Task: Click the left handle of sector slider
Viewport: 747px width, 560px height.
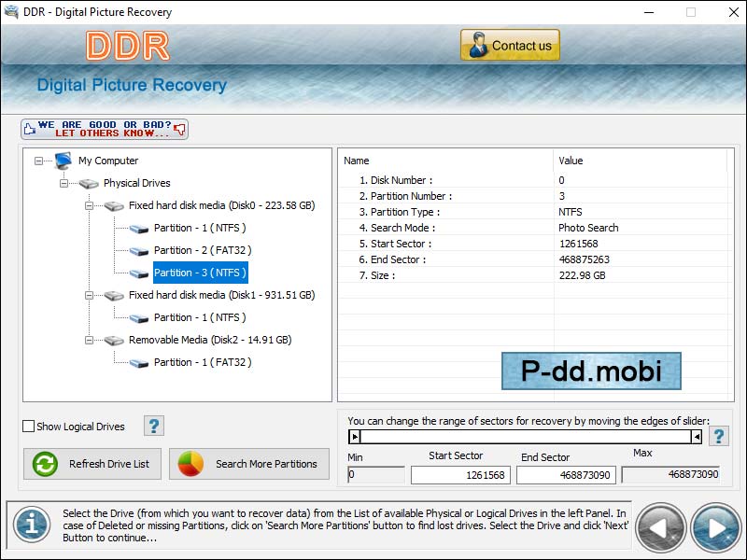Action: point(355,437)
